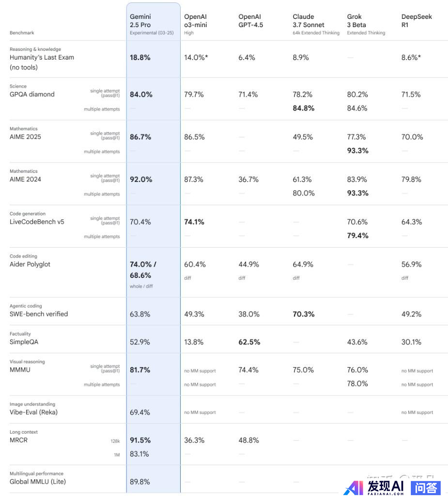This screenshot has width=448, height=500.
Task: Select the Gemini 2.5 Pro column header
Action: point(152,24)
